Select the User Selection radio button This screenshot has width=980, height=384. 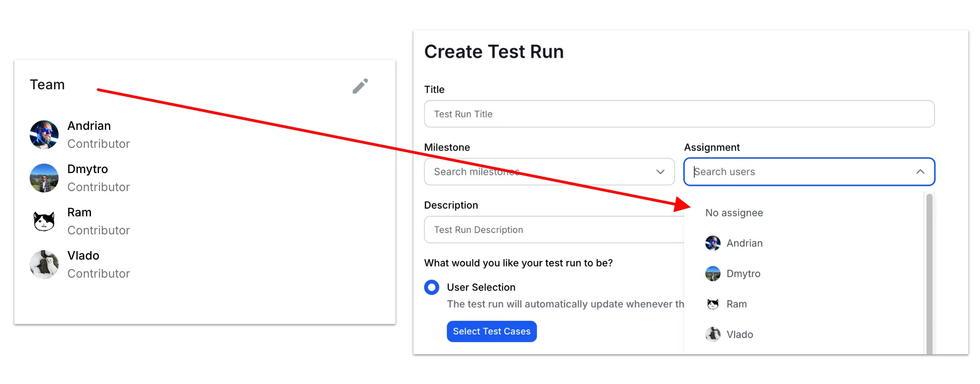coord(432,287)
